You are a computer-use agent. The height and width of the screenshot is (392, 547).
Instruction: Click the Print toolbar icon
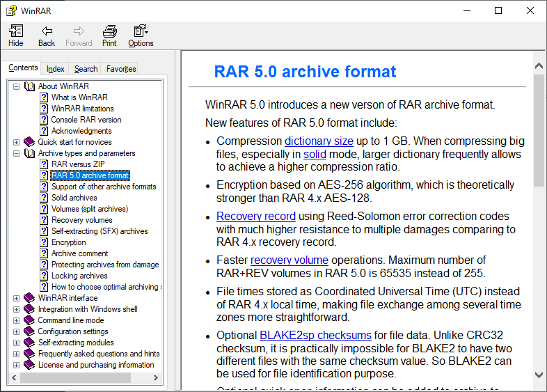click(109, 31)
